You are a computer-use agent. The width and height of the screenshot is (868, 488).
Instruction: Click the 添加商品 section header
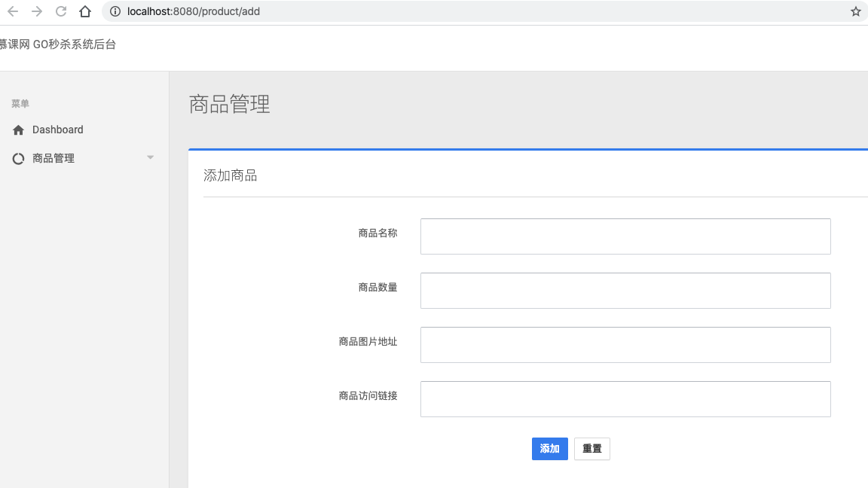pos(230,174)
